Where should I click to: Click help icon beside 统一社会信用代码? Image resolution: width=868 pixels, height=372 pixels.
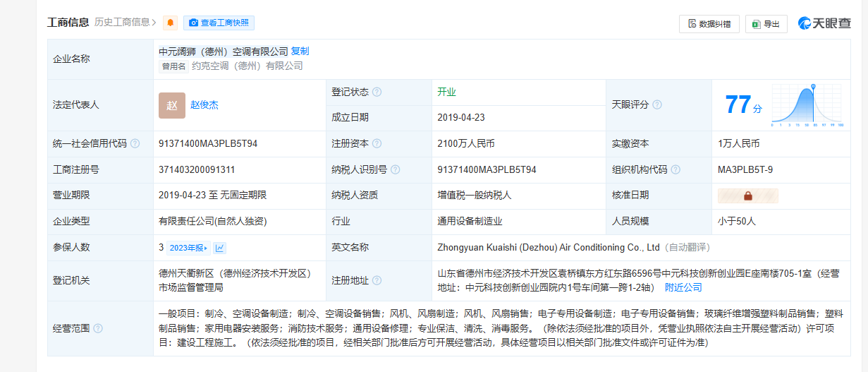135,143
